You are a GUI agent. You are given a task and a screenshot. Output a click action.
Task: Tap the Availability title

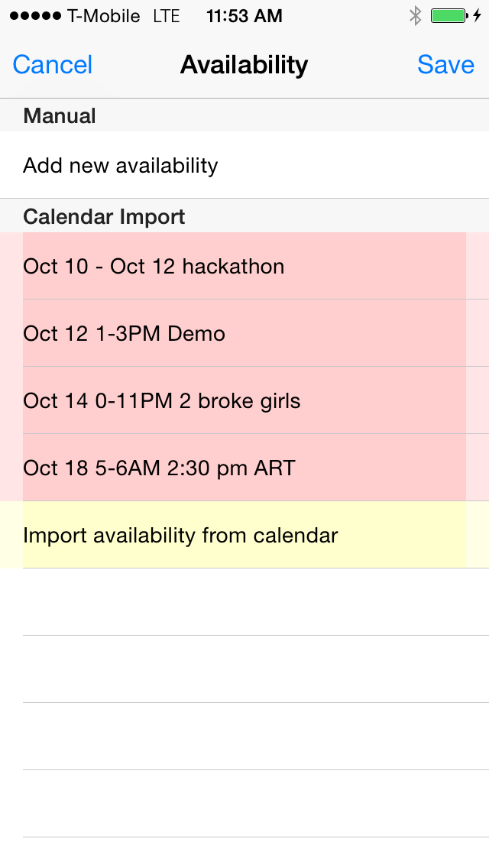[244, 65]
